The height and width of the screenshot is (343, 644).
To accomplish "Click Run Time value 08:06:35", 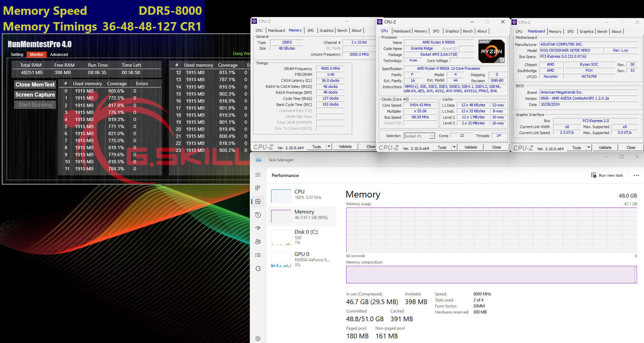I will pos(97,72).
